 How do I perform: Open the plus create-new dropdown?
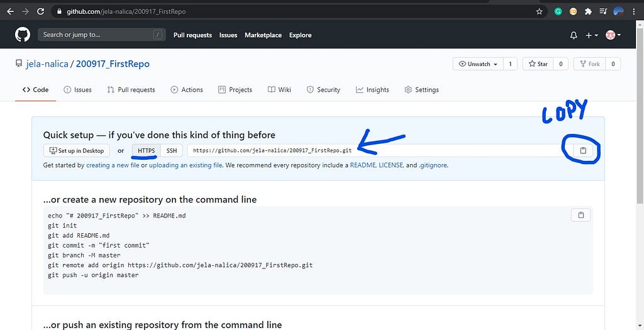coord(591,35)
